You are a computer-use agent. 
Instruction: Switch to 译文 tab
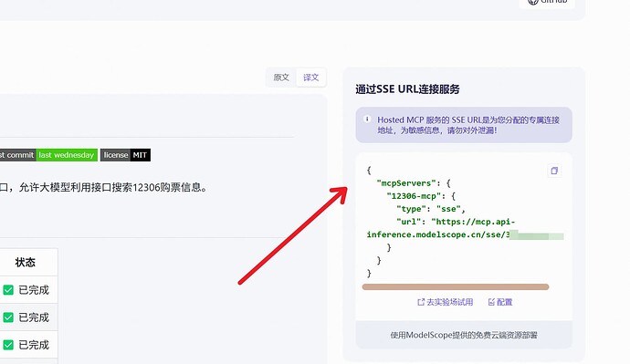coord(311,77)
